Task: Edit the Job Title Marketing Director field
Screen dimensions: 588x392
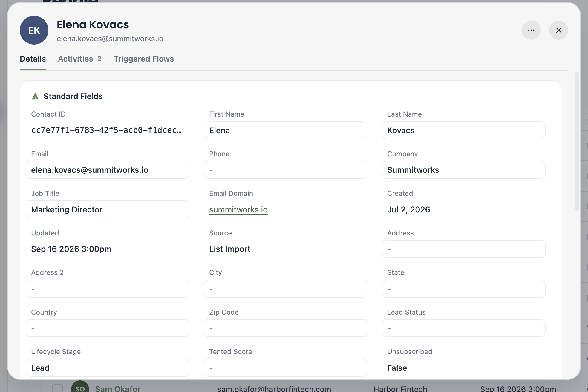Action: pos(107,209)
